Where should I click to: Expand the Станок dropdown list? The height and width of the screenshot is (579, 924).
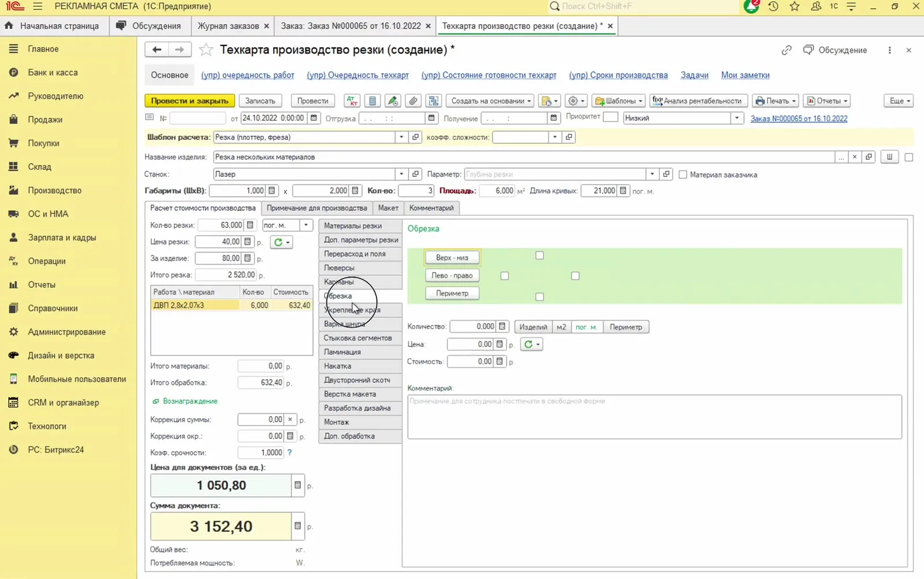point(401,174)
